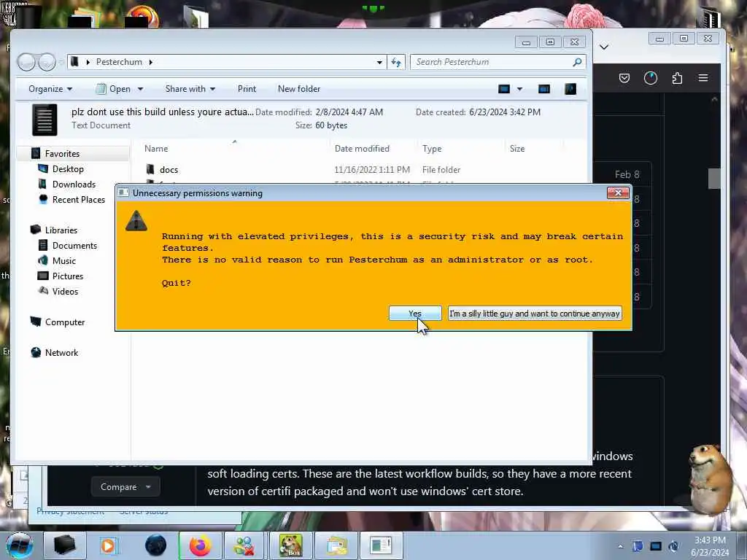Close the Unnecessary permissions warning dialog
Viewport: 747px width, 560px height.
click(618, 192)
